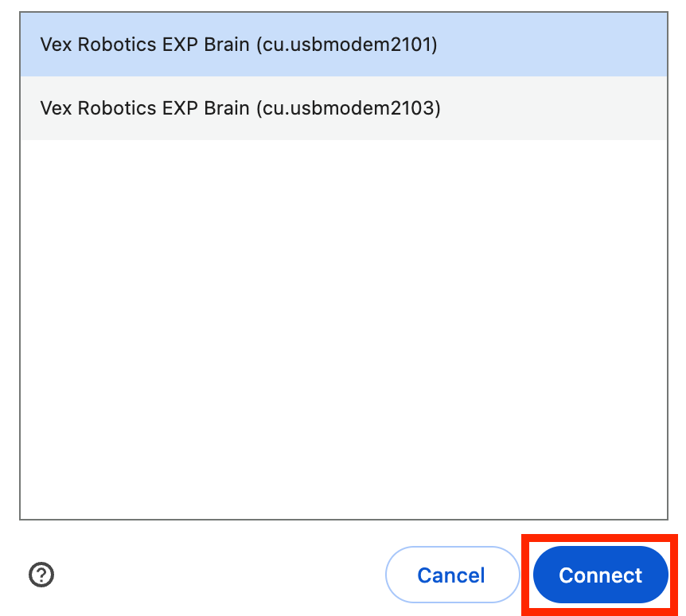
Task: Select Vex Robotics EXP Brain (cu.usbmodem2101)
Action: click(x=239, y=45)
